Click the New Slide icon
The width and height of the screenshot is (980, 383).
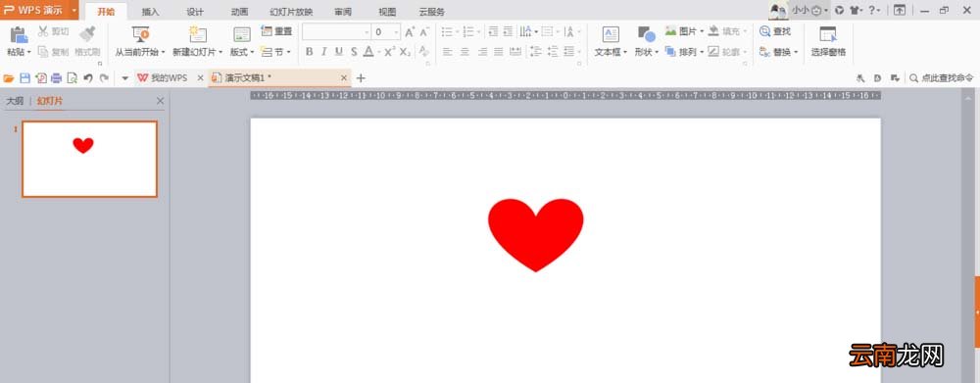(198, 34)
